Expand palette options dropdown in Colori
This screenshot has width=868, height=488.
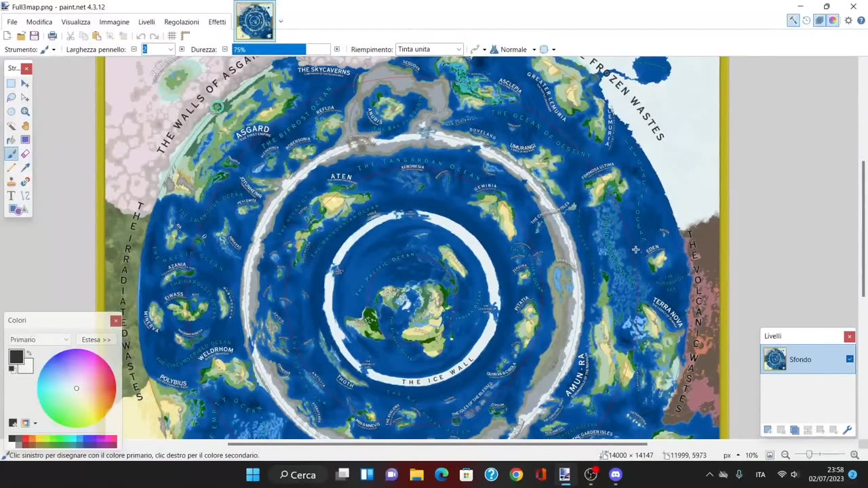(28, 423)
